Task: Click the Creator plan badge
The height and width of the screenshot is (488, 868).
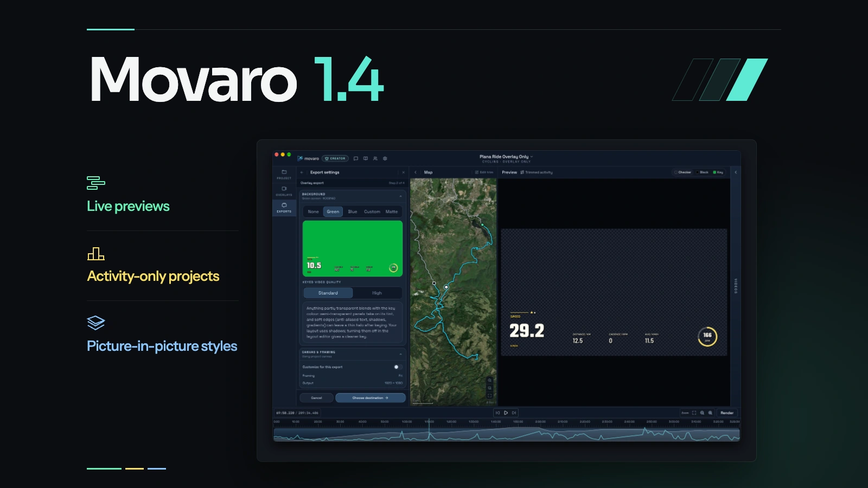Action: [x=335, y=158]
